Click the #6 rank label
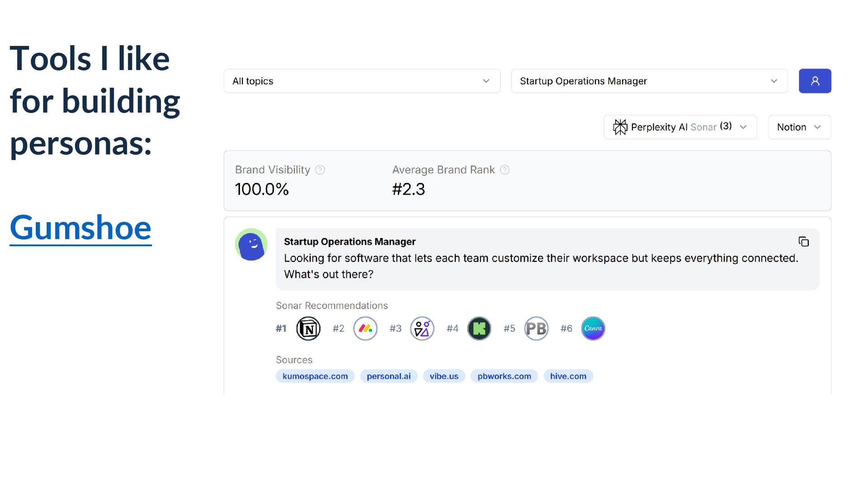Screen dimensions: 868x488 coord(566,328)
